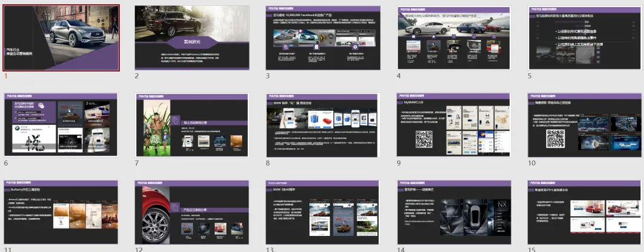Select slide 11 thumbnail titled Burberry

pyautogui.click(x=61, y=212)
